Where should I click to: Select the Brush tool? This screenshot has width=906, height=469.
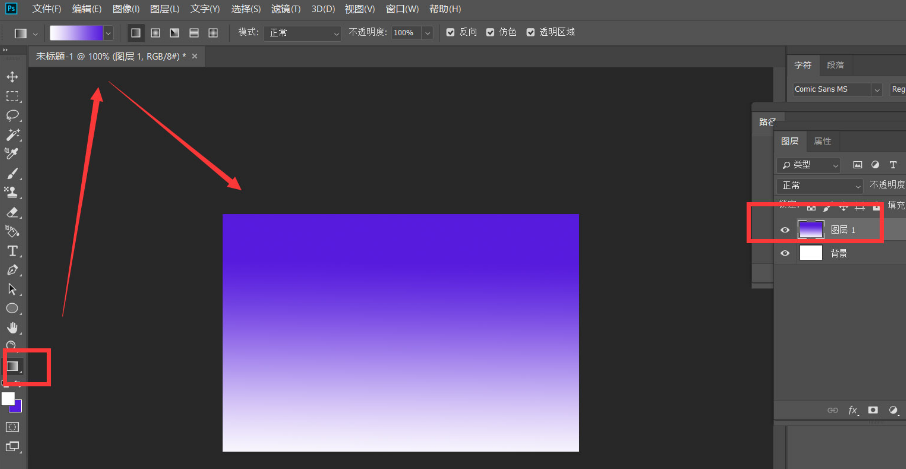13,173
